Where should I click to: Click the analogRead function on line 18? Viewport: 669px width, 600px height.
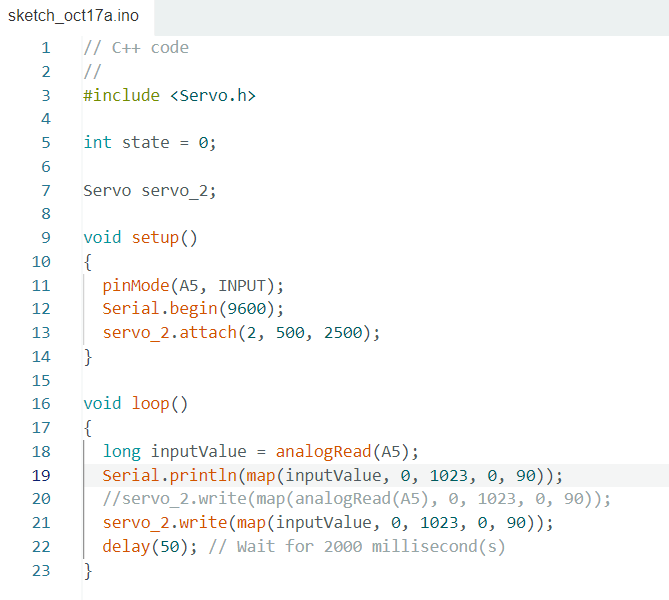point(323,451)
